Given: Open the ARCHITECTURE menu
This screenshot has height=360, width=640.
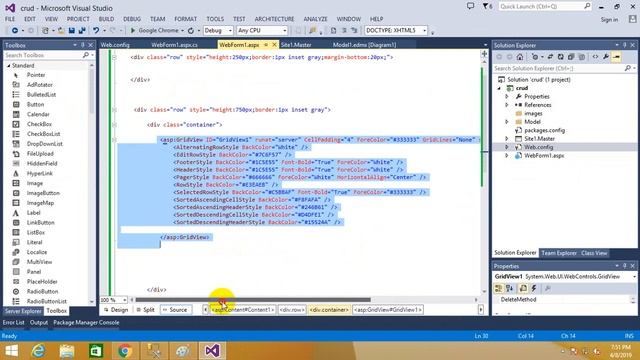Looking at the screenshot, I should pyautogui.click(x=274, y=19).
